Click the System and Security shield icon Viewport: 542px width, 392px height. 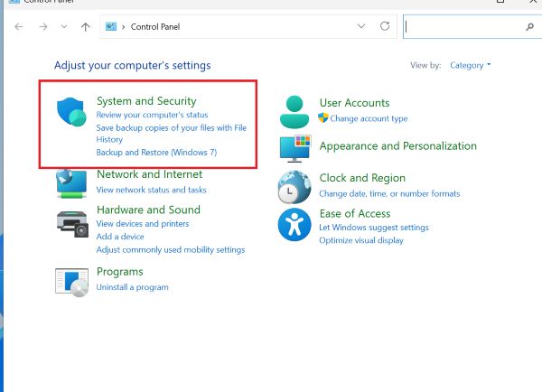pos(71,111)
